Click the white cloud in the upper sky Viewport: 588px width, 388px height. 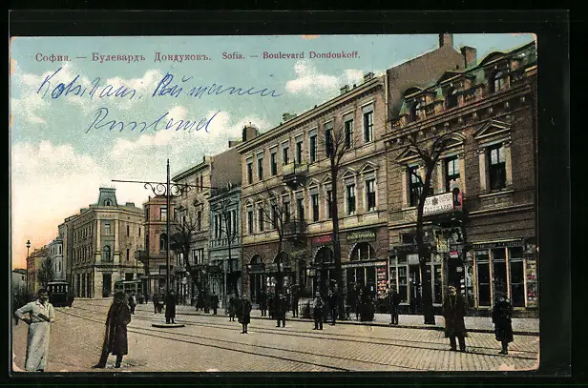[315, 81]
